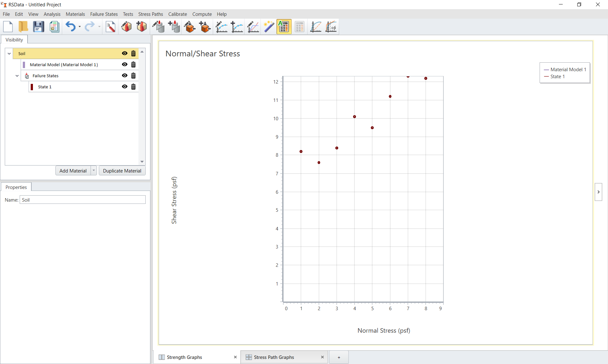Toggle visibility of the Soil material
The width and height of the screenshot is (608, 364).
pos(124,53)
